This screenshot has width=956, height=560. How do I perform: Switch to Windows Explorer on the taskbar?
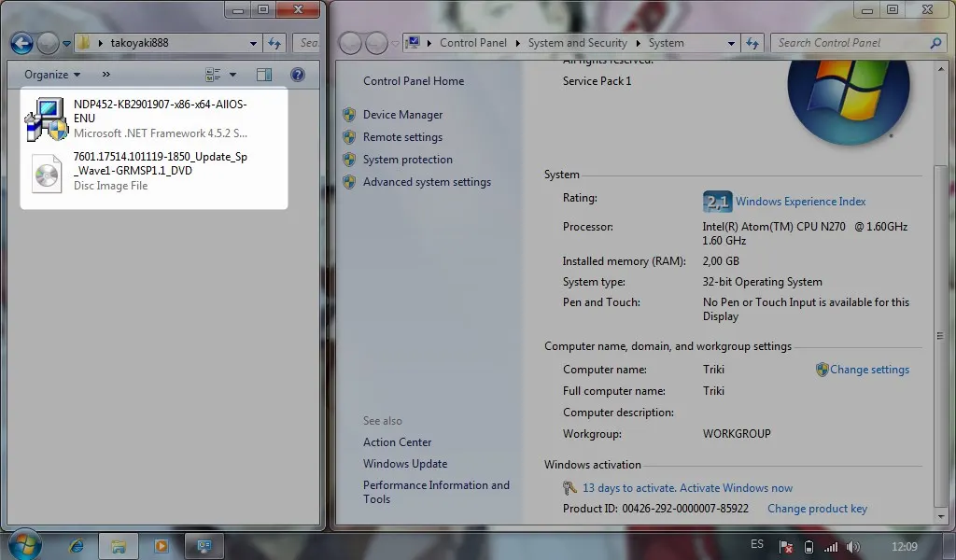(119, 546)
